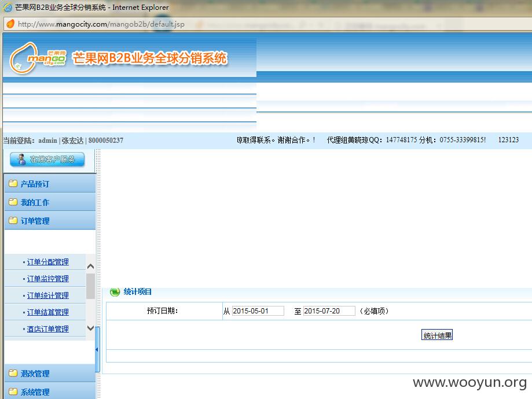532x399 pixels.
Task: Open the 订单结算管理 link
Action: click(x=48, y=312)
